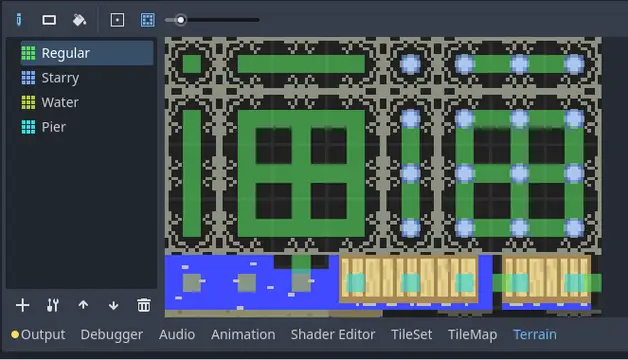Screen dimensions: 628x360
Task: Delete terrain with trash icon
Action: pos(144,305)
